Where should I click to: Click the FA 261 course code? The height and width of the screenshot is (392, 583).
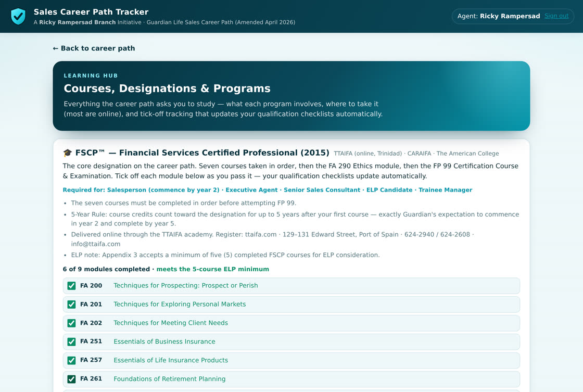[x=91, y=378]
